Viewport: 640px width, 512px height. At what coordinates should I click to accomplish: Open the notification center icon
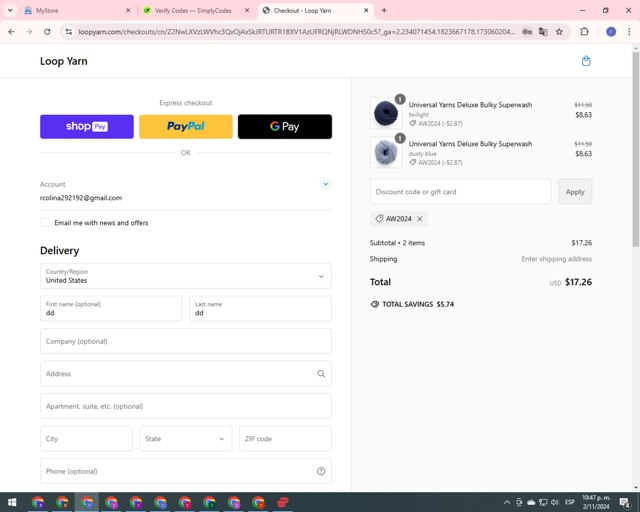click(624, 502)
